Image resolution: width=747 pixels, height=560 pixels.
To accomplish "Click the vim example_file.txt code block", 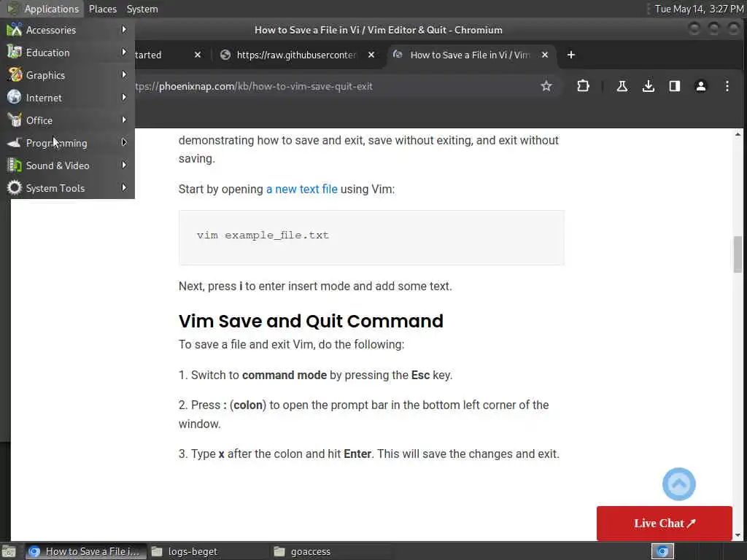I will (x=371, y=238).
